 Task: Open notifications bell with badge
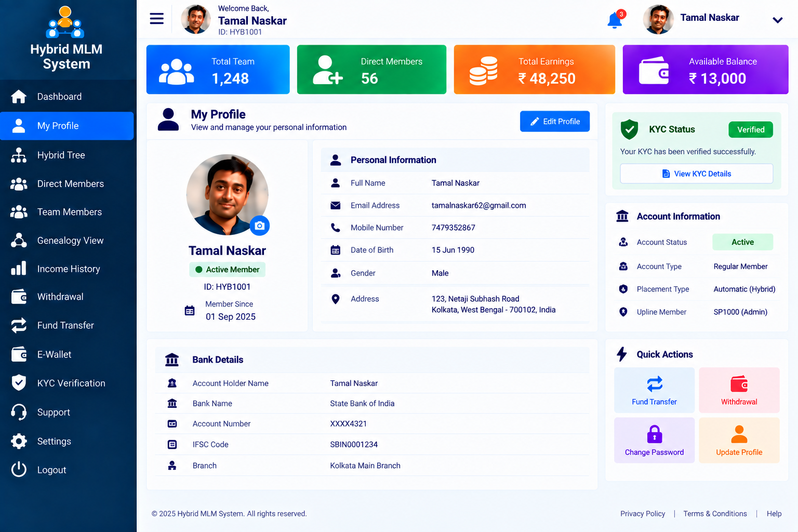616,19
